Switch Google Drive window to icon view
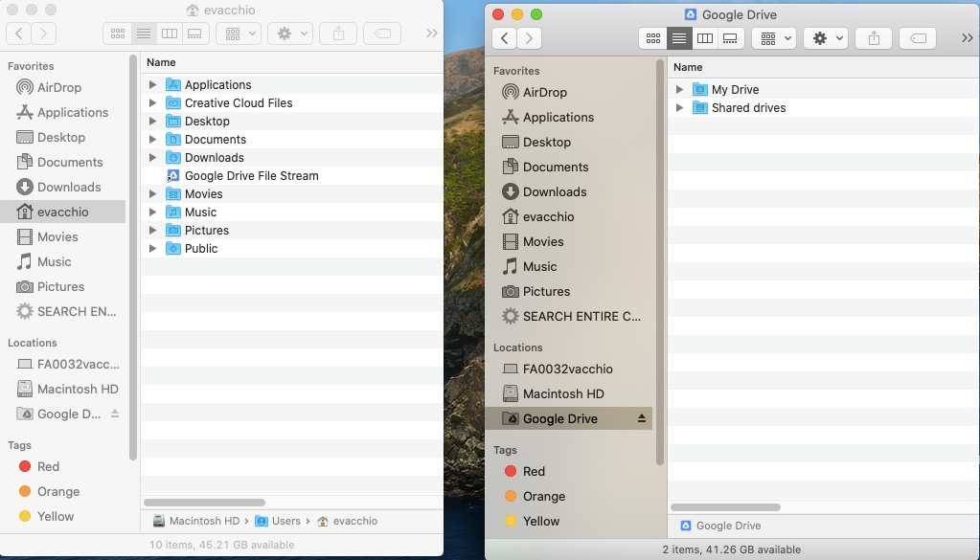980x560 pixels. (x=653, y=38)
